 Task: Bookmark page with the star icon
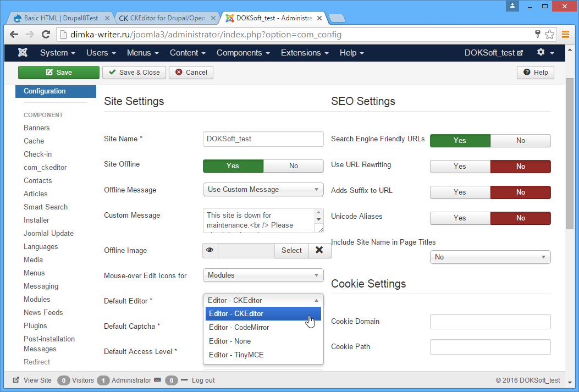point(549,35)
